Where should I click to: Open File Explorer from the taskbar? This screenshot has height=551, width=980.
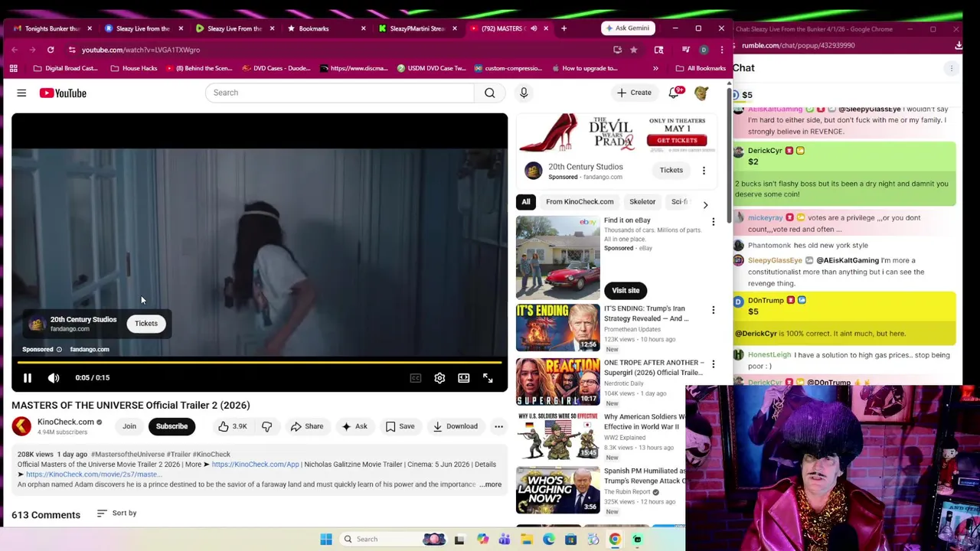pyautogui.click(x=527, y=539)
